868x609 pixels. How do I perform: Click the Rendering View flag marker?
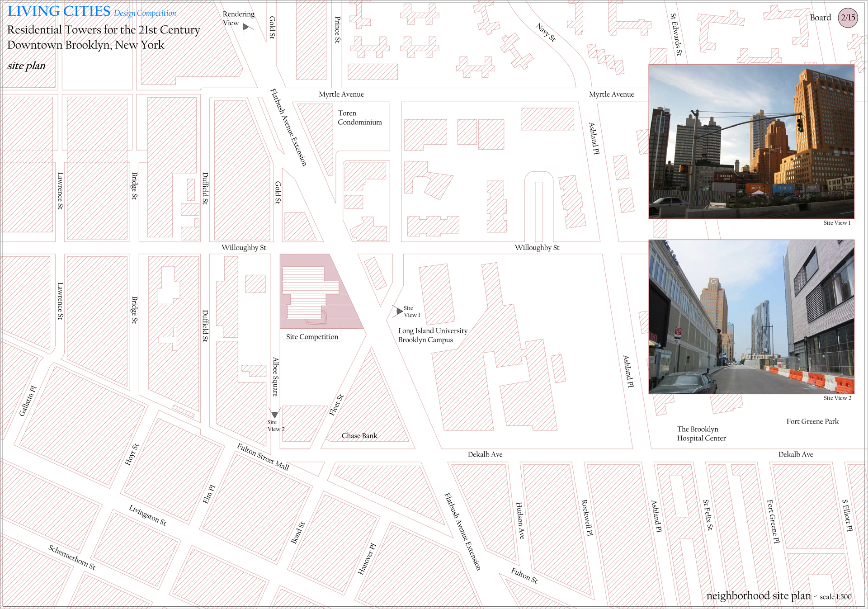pos(247,28)
